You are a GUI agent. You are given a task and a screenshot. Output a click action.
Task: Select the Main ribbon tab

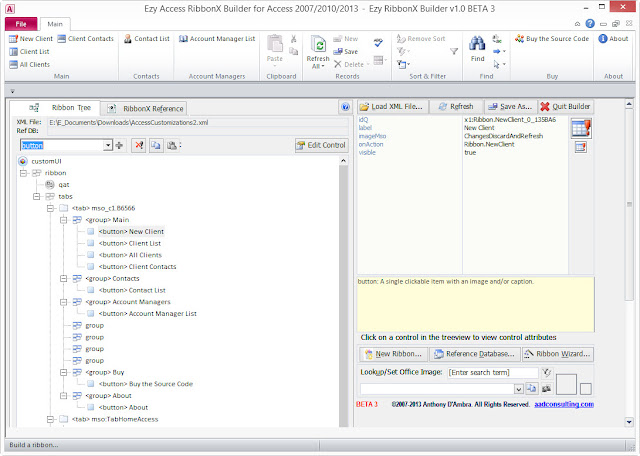(55, 24)
